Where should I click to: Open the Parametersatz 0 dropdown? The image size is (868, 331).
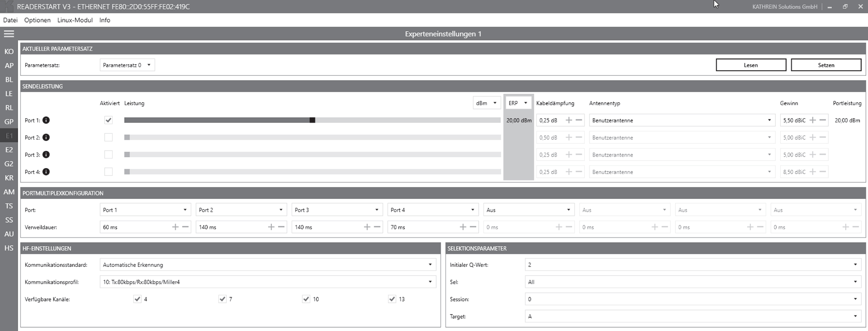tap(127, 65)
